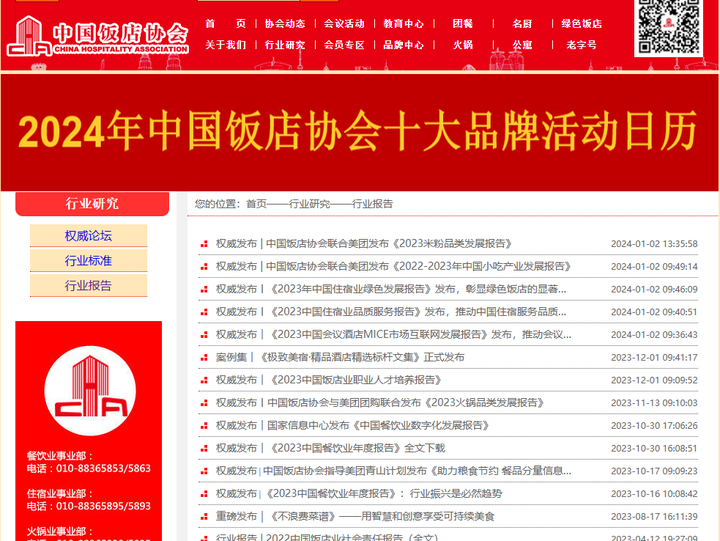Open 2023中国餐饮业年度报告 全文下载 article
720x541 pixels.
pos(331,448)
